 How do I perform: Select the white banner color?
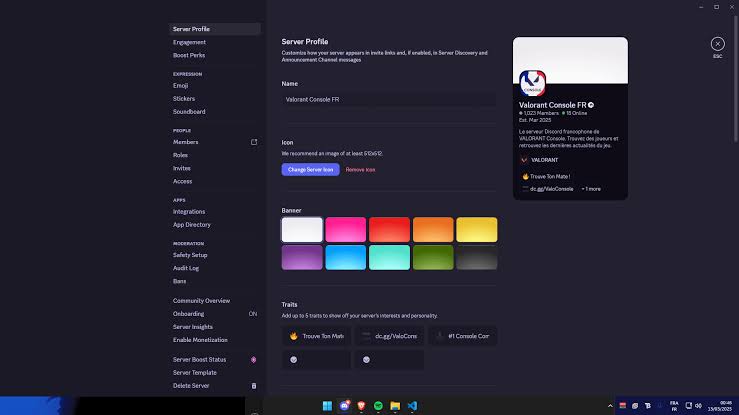(302, 229)
